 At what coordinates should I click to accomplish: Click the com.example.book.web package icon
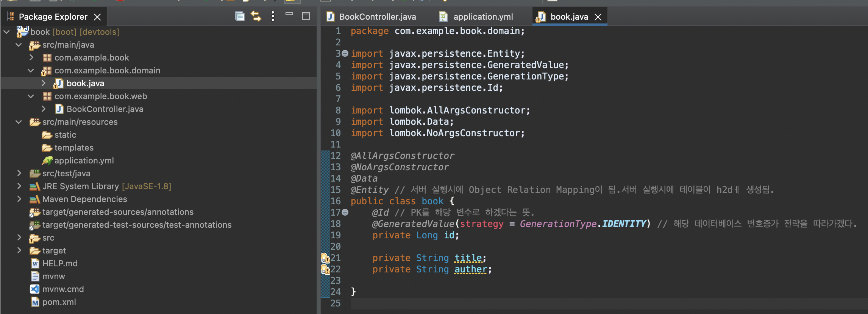[47, 96]
